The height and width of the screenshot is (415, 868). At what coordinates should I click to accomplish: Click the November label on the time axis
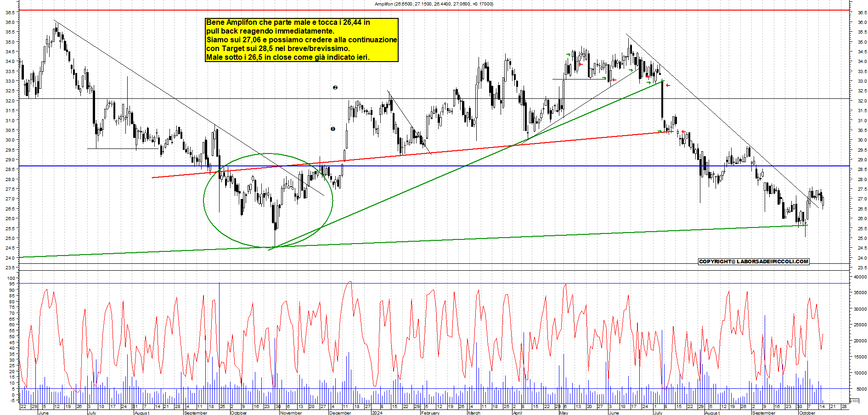[291, 413]
